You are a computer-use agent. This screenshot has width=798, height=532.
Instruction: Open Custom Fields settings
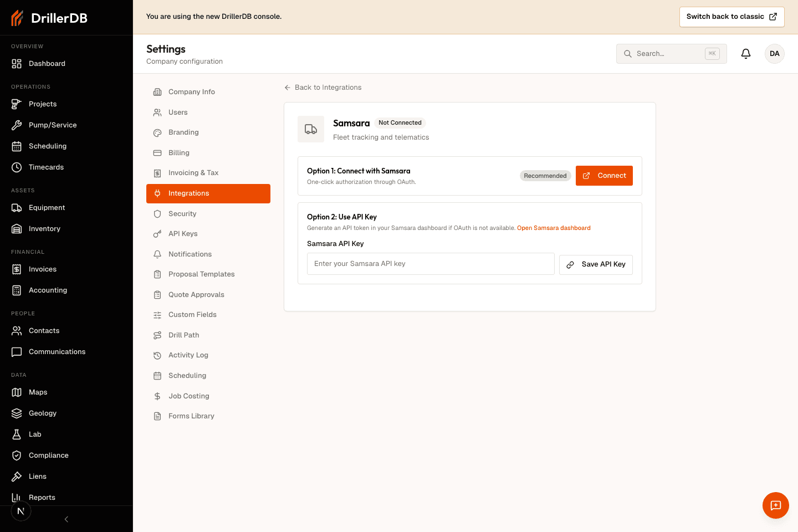click(208, 315)
